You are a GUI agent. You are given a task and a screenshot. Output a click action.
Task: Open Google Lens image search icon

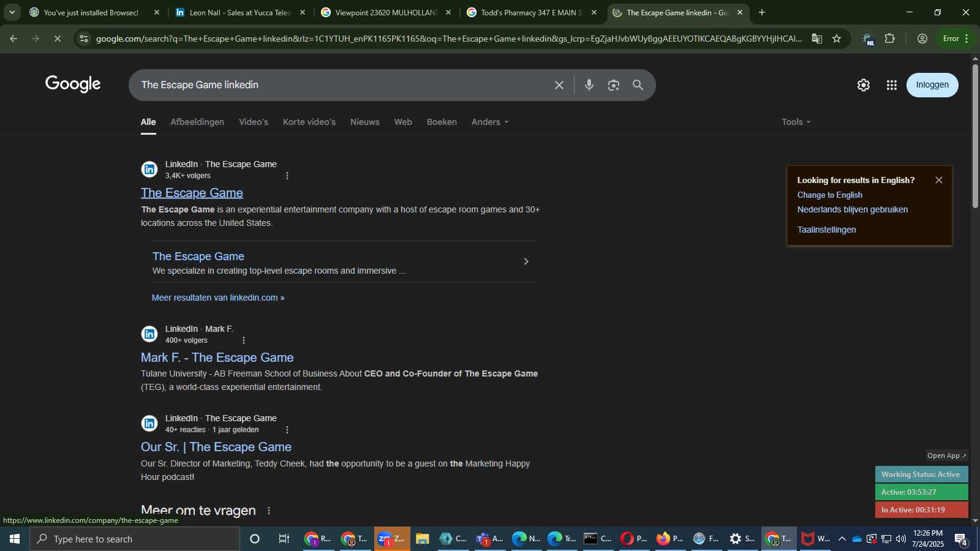point(614,85)
